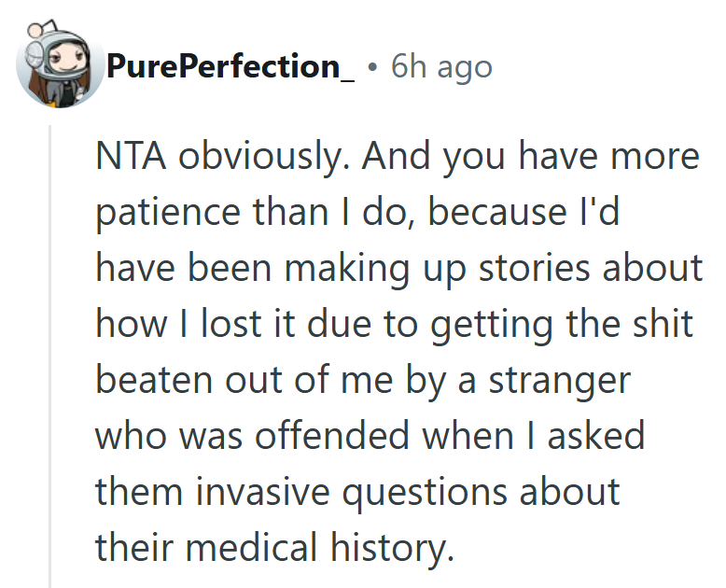This screenshot has width=726, height=588.
Task: Click the '6h ago' comment timestamp
Action: (440, 67)
